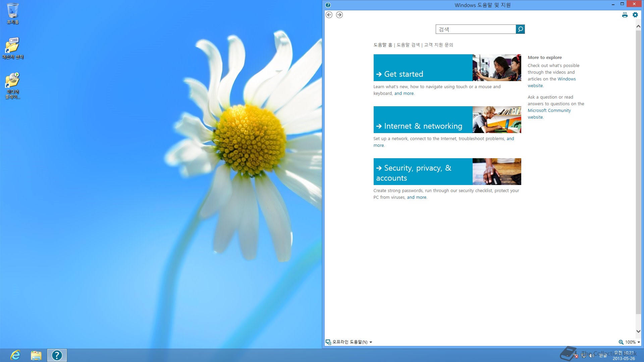Click the Security tile mouse photo
Viewport: 644px width, 362px height.
(497, 172)
